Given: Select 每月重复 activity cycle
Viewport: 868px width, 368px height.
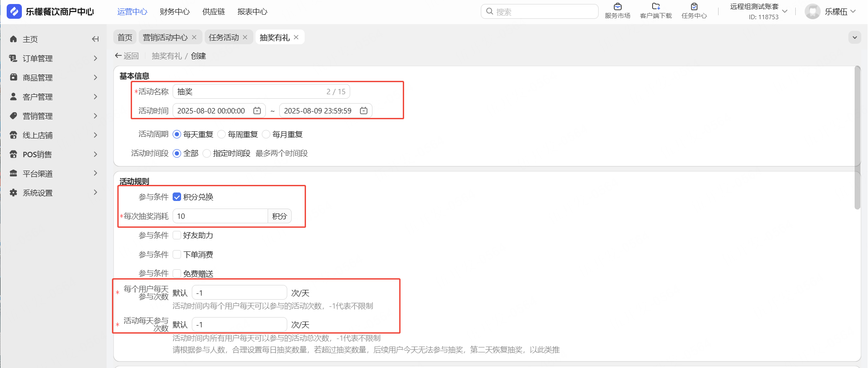Looking at the screenshot, I should click(x=266, y=134).
